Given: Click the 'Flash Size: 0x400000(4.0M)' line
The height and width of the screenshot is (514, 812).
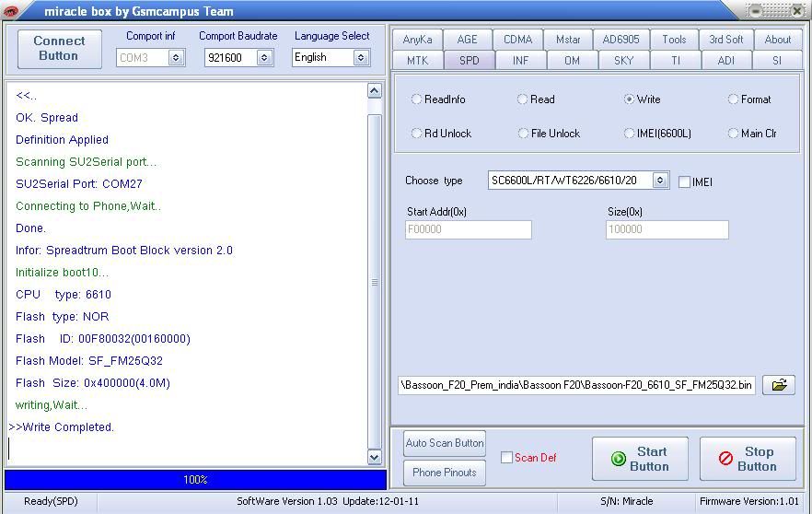Looking at the screenshot, I should [93, 383].
